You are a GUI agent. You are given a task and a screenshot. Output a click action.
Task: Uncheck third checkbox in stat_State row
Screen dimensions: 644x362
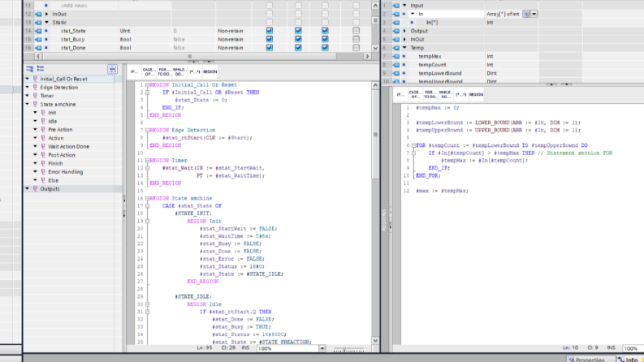pyautogui.click(x=325, y=31)
